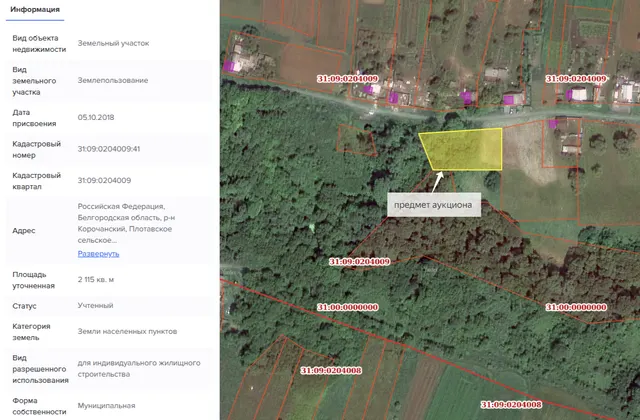Select purple building marker at top-left house

(230, 66)
